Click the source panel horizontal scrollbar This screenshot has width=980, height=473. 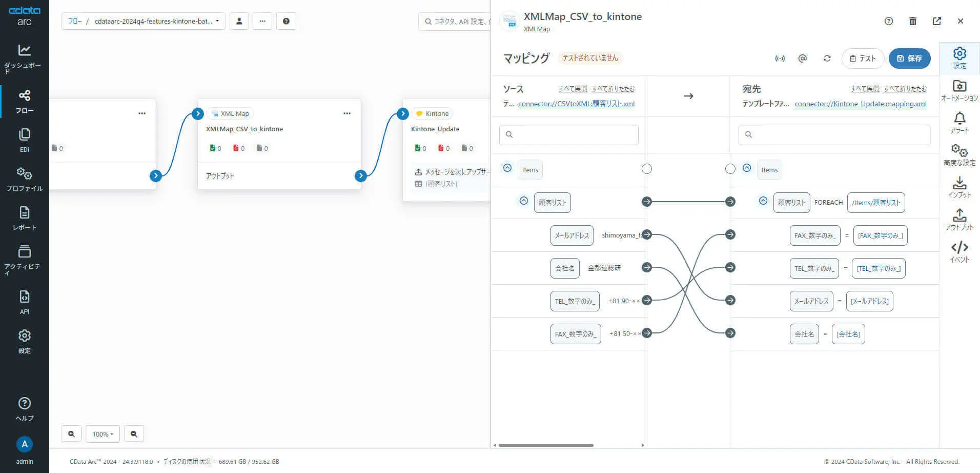[545, 445]
